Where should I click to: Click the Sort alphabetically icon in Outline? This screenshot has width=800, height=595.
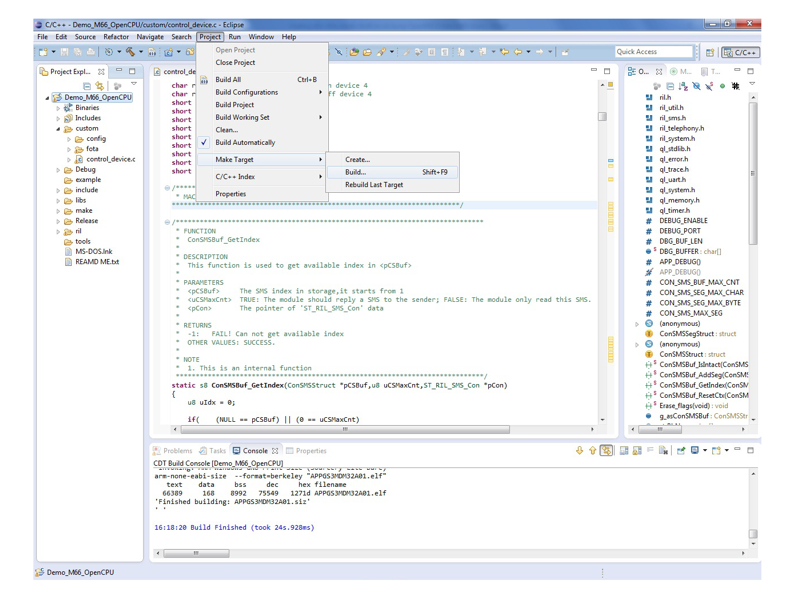pos(684,86)
